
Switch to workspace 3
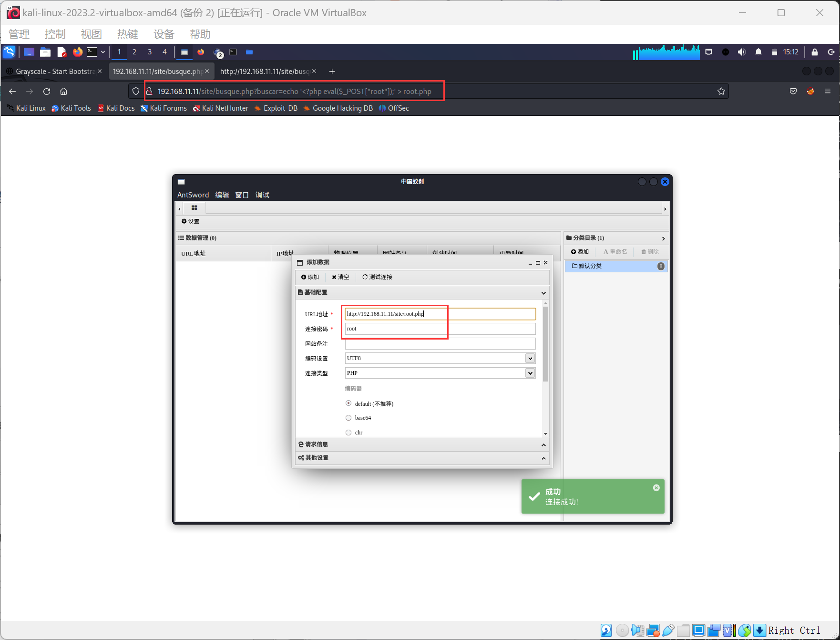coord(150,52)
